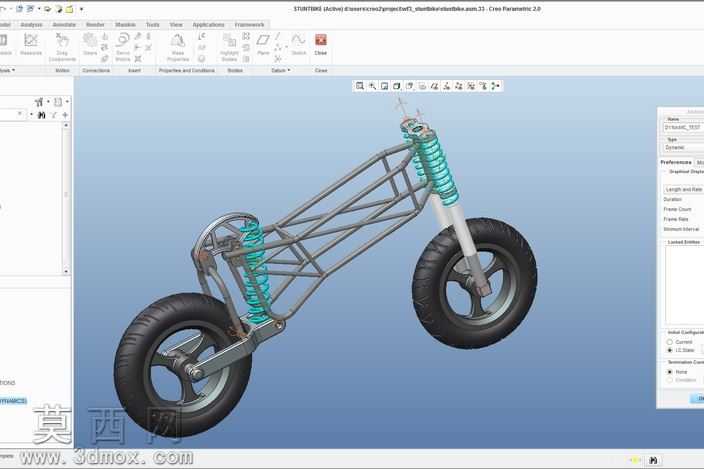Start a datum Sketch

(x=299, y=44)
